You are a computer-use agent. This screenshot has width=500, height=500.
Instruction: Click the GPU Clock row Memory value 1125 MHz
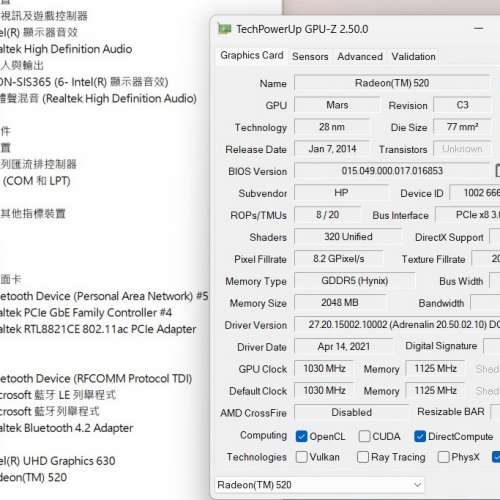(435, 369)
